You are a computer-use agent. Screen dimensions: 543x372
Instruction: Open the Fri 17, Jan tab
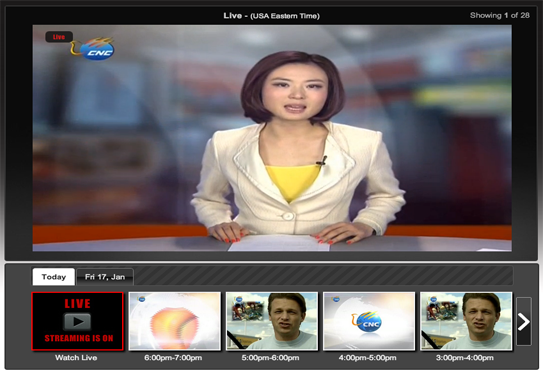[105, 277]
